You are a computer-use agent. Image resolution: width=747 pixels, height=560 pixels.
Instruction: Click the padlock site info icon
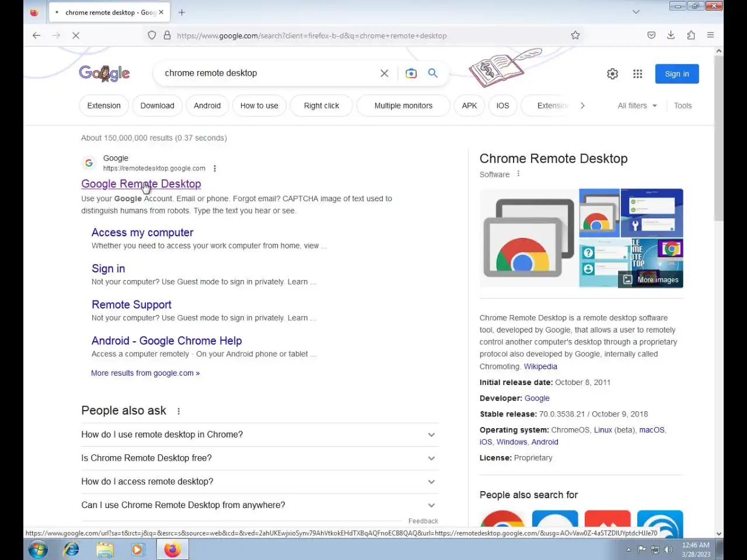coord(167,35)
